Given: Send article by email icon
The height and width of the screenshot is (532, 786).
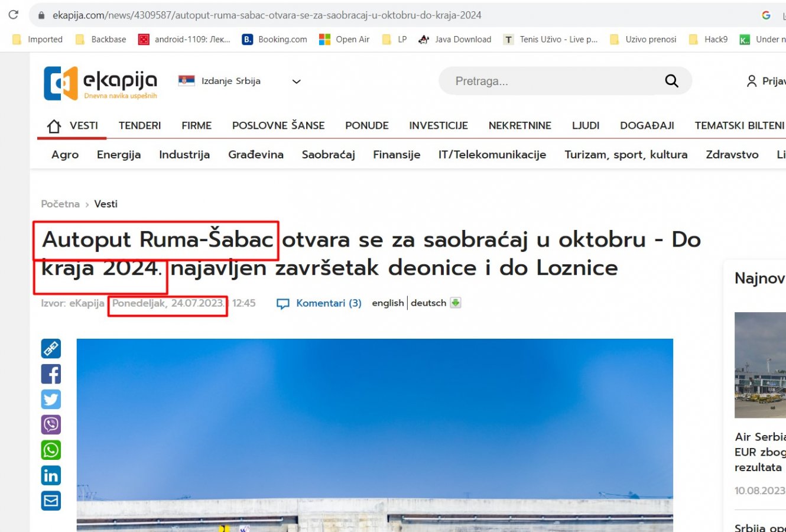Looking at the screenshot, I should click(51, 501).
